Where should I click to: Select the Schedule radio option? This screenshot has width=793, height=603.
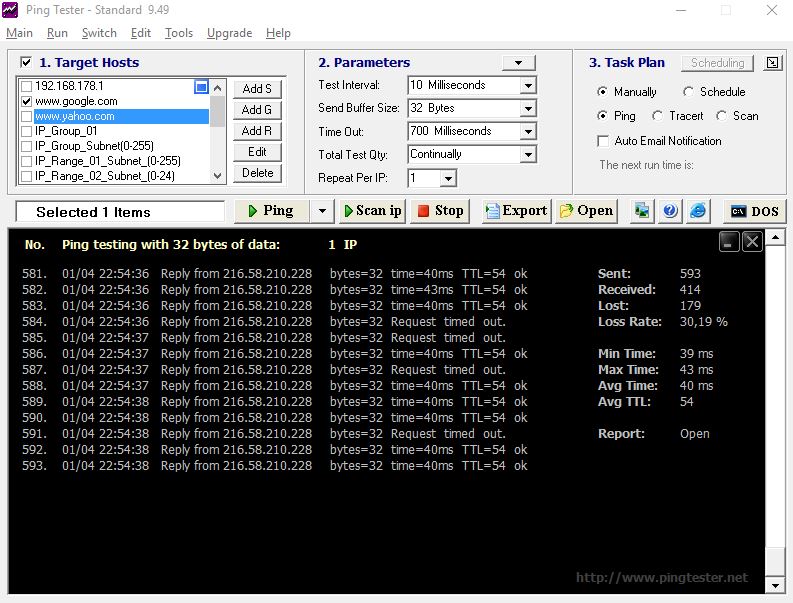click(688, 92)
